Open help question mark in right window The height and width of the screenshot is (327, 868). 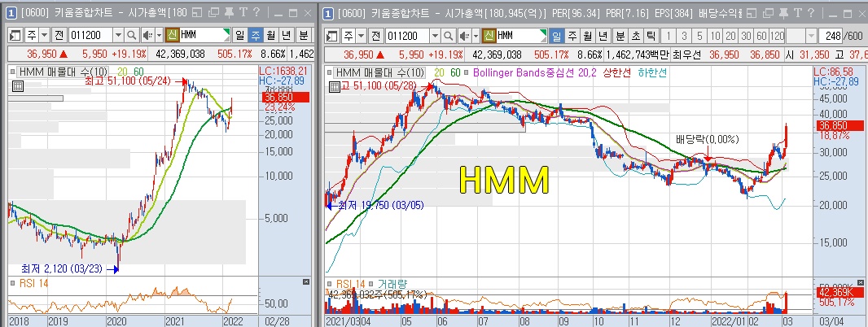810,13
